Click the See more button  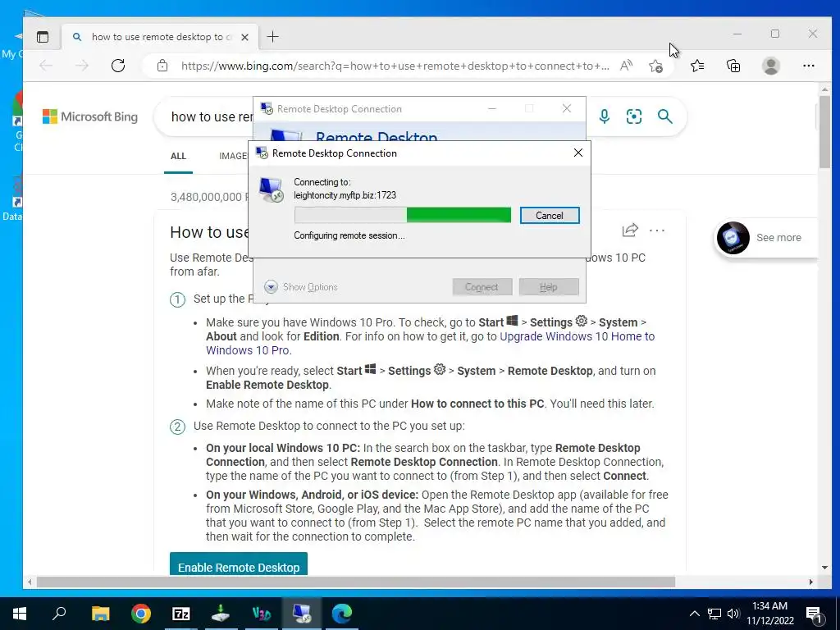tap(766, 237)
